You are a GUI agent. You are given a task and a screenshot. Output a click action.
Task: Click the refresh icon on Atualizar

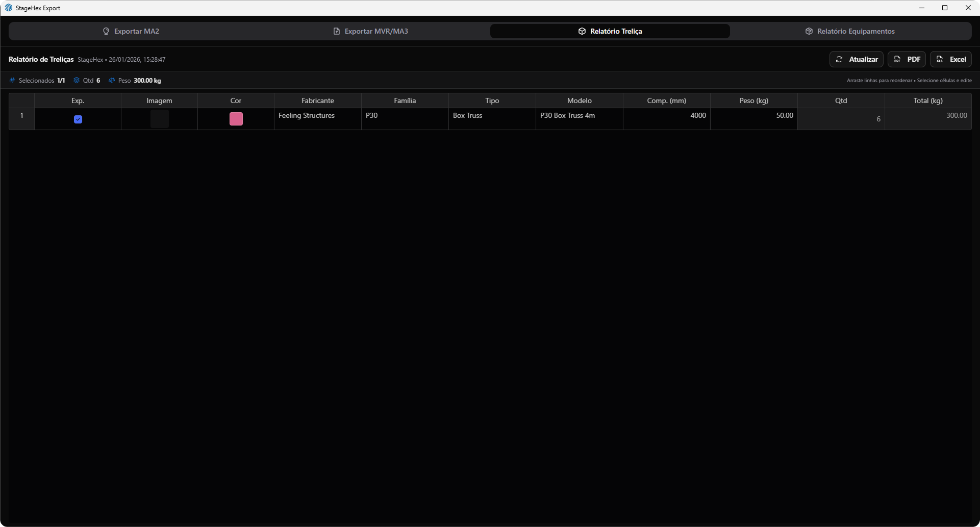(839, 59)
